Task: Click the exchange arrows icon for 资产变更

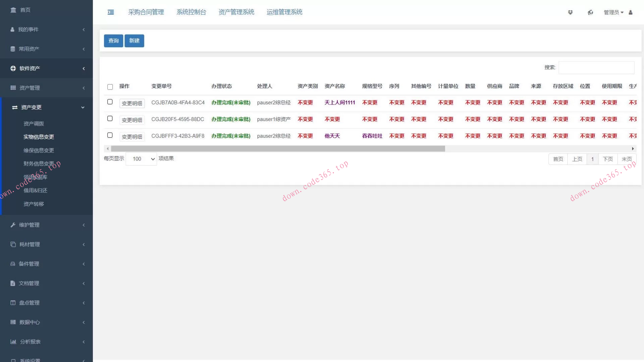Action: pos(15,107)
